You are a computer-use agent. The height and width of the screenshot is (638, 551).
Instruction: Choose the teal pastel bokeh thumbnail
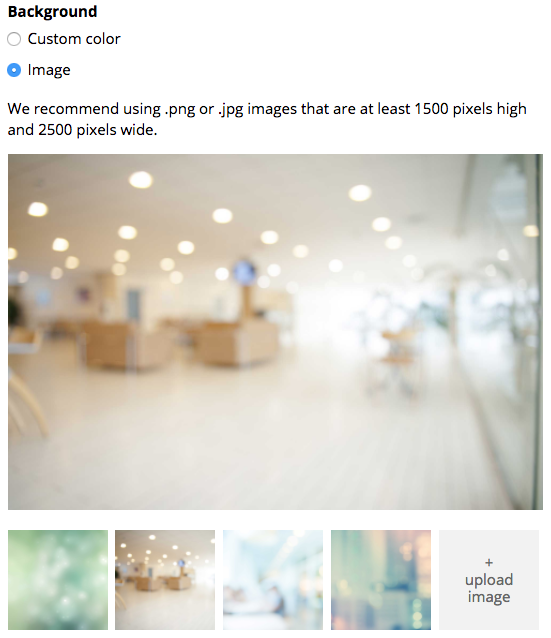coord(381,580)
